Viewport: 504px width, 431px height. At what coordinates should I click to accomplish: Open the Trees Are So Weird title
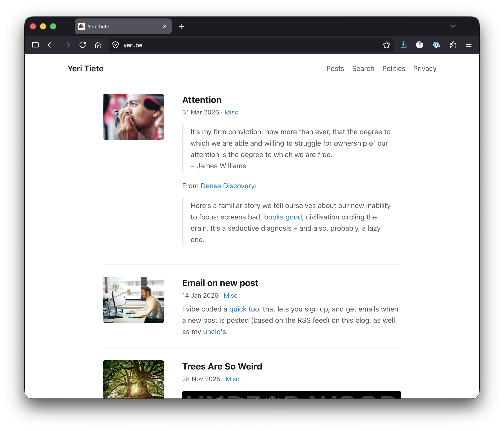pyautogui.click(x=222, y=367)
